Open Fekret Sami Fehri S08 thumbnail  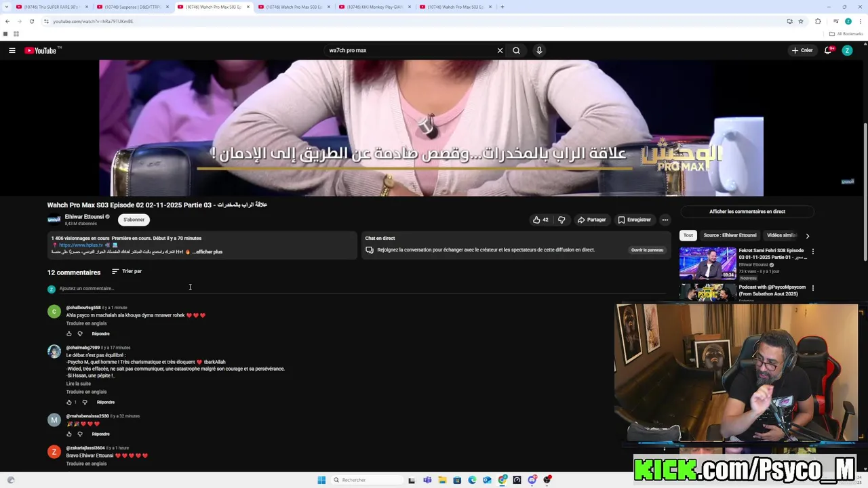coord(707,264)
